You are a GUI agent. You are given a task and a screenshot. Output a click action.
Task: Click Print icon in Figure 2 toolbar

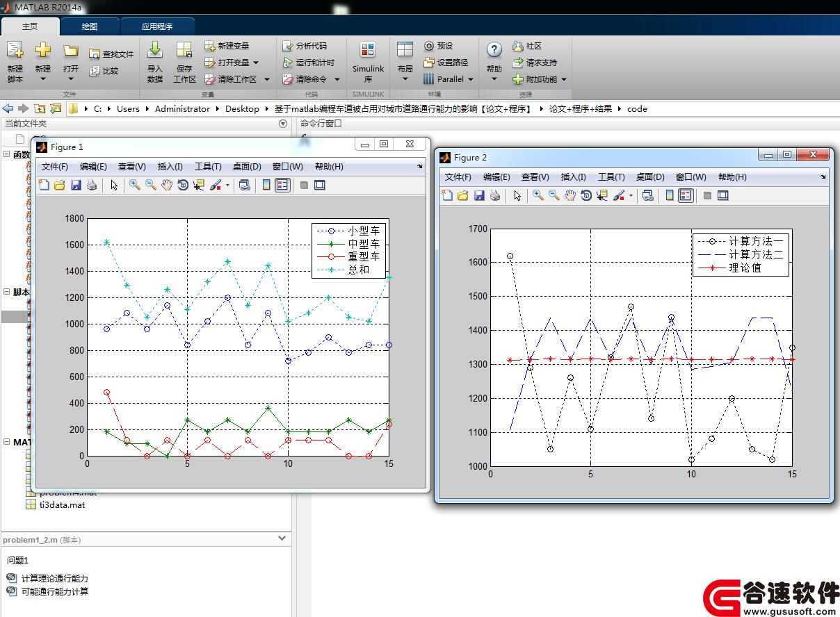click(x=495, y=196)
